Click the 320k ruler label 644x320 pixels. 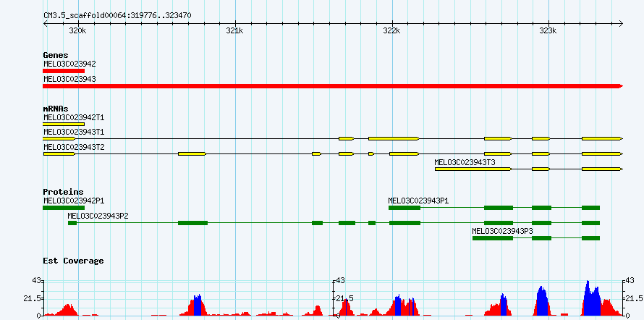click(x=77, y=31)
